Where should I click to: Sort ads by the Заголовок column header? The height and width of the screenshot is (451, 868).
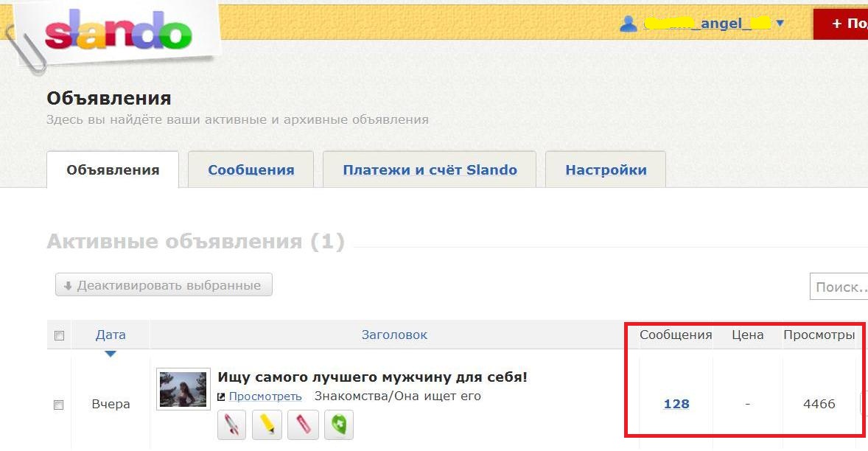pos(394,335)
